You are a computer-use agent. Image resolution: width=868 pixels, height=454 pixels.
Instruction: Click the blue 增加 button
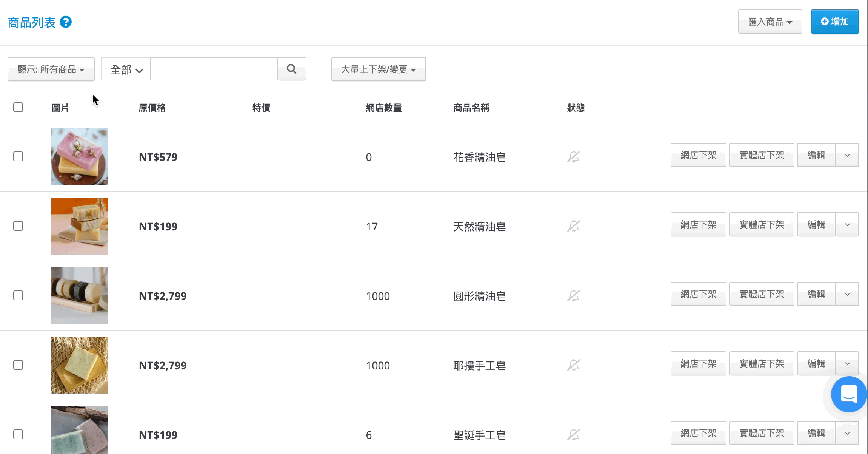click(x=835, y=22)
